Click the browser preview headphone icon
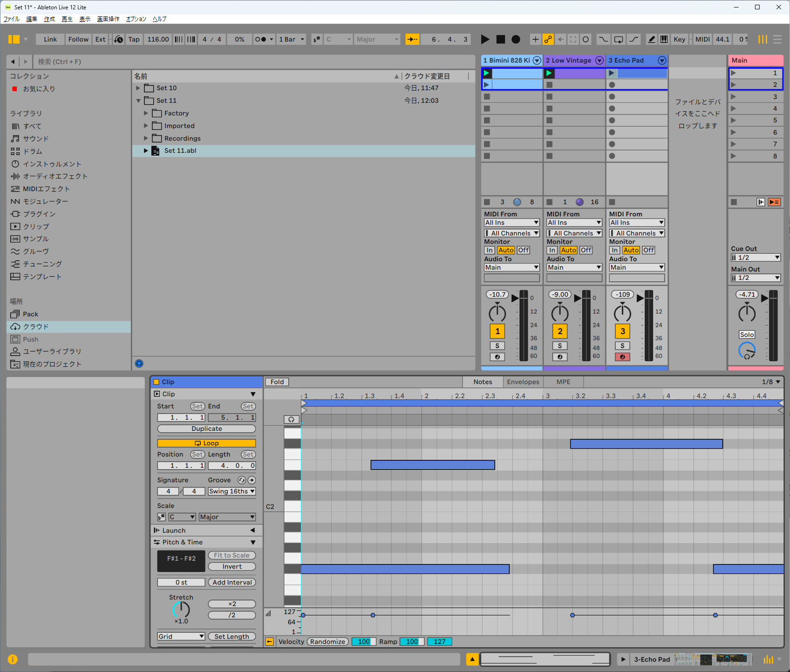The image size is (790, 672). [x=139, y=364]
